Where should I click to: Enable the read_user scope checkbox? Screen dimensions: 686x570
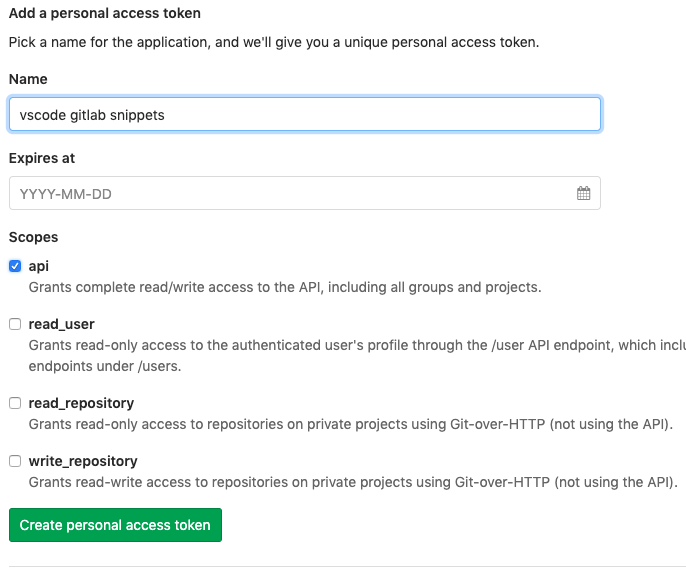coord(15,324)
